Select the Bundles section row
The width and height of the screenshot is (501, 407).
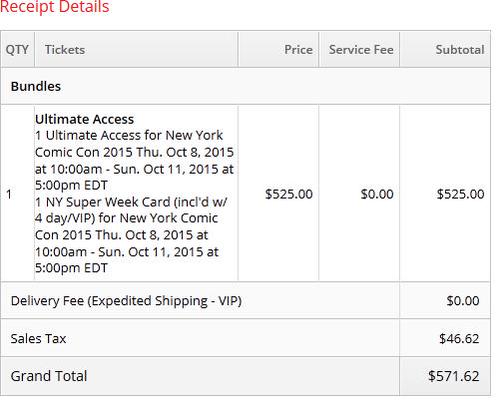point(245,86)
